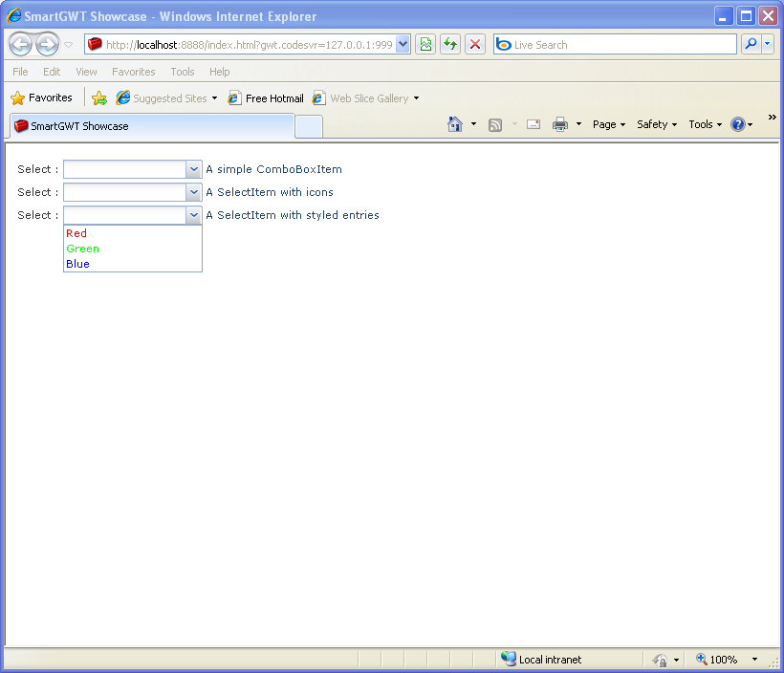Stop loading with the red X

point(475,45)
